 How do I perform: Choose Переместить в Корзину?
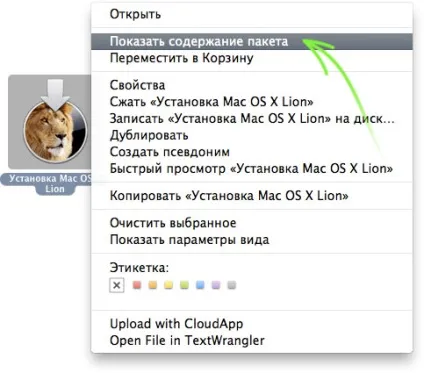(x=252, y=58)
